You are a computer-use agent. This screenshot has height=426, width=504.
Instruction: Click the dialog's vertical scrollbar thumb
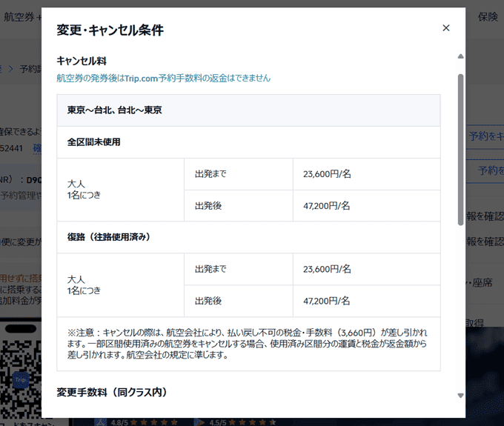pos(460,148)
